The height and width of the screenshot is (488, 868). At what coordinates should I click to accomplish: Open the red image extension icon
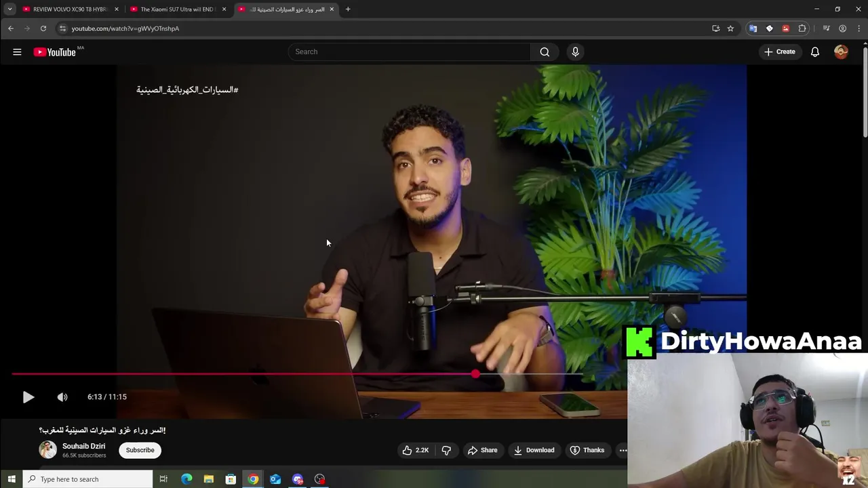[786, 28]
